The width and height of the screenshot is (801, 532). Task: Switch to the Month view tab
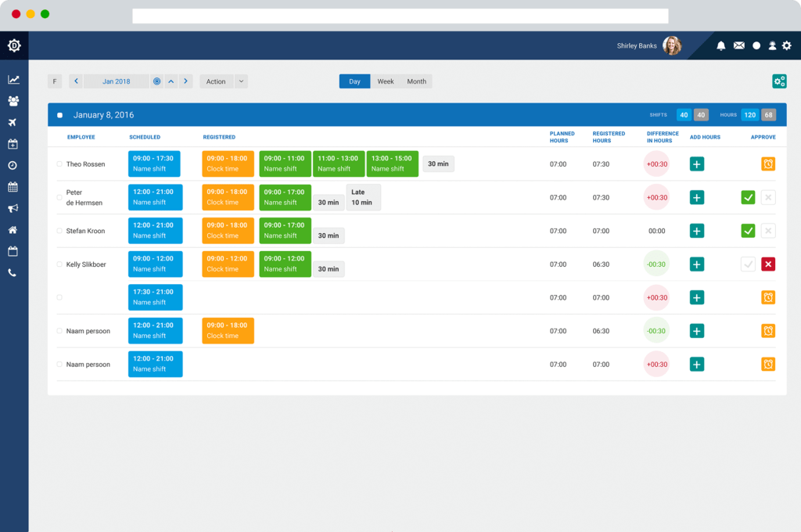[416, 81]
